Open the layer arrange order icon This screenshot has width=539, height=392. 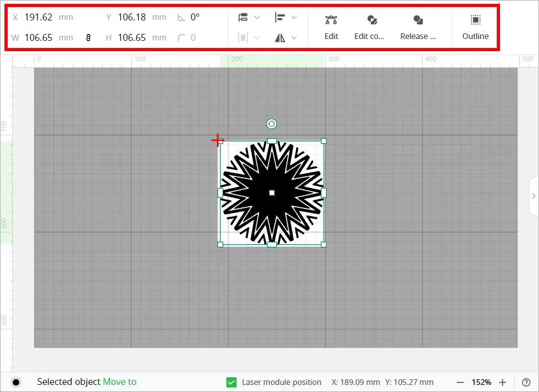pyautogui.click(x=243, y=17)
